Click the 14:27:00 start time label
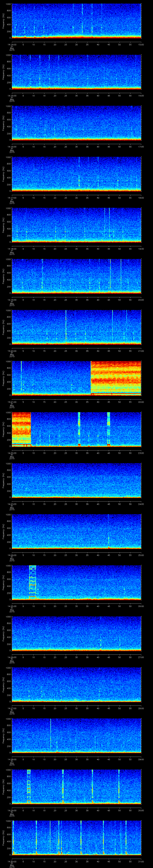The width and height of the screenshot is (153, 868). tap(12, 708)
